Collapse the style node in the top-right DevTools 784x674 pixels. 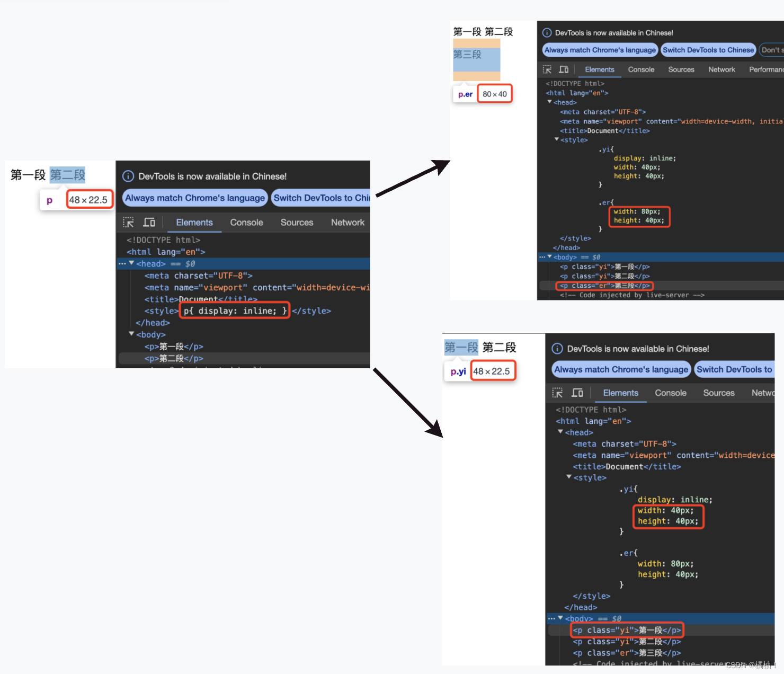tap(557, 139)
